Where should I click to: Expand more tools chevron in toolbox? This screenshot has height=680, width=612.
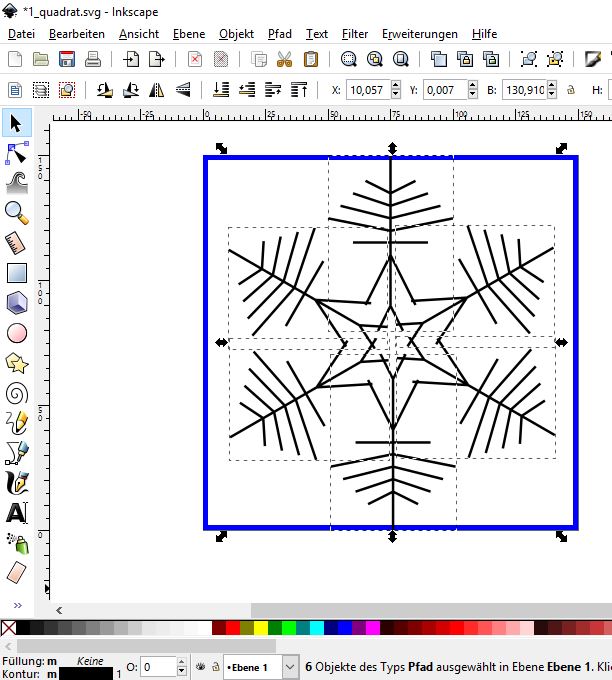click(17, 605)
